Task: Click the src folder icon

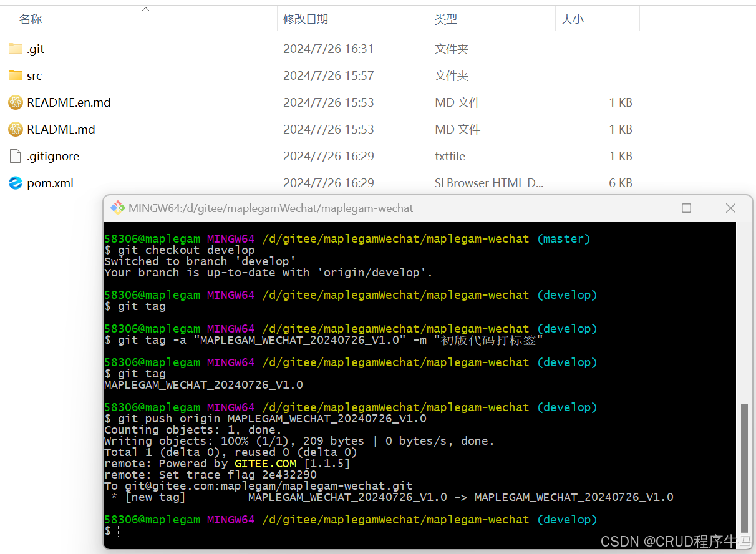Action: pyautogui.click(x=16, y=75)
